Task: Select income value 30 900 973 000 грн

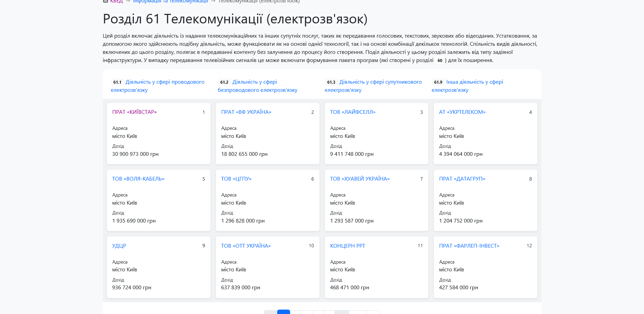Action: click(x=135, y=154)
